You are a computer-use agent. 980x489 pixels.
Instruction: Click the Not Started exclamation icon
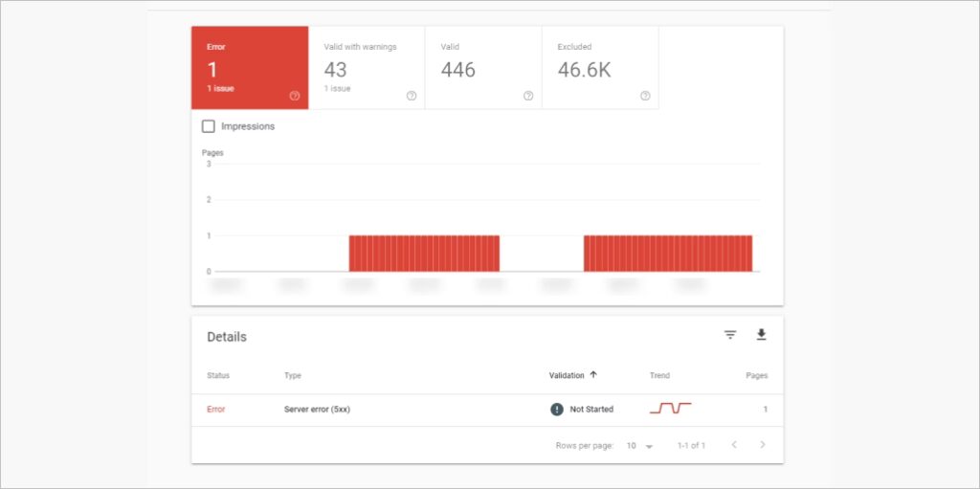pos(556,410)
